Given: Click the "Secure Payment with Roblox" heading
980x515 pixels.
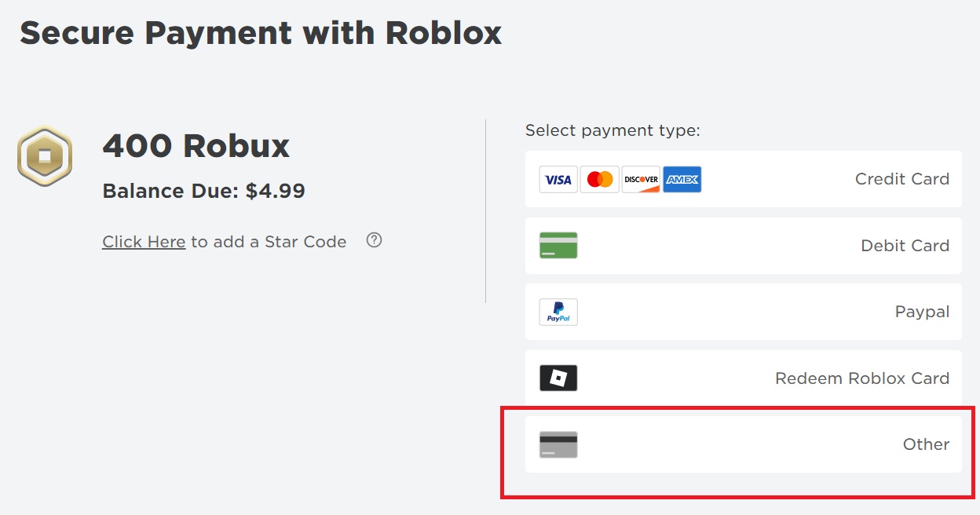Looking at the screenshot, I should (x=261, y=34).
